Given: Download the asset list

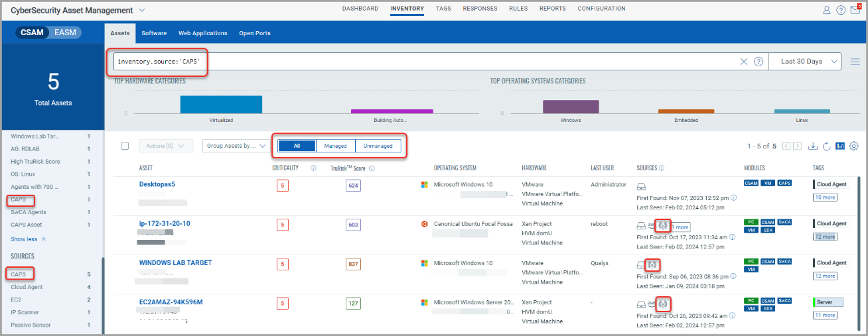Looking at the screenshot, I should pyautogui.click(x=813, y=146).
